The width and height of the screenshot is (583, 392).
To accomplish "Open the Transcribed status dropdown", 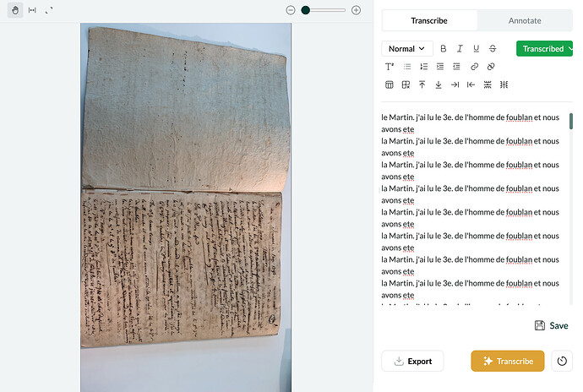I will point(544,49).
